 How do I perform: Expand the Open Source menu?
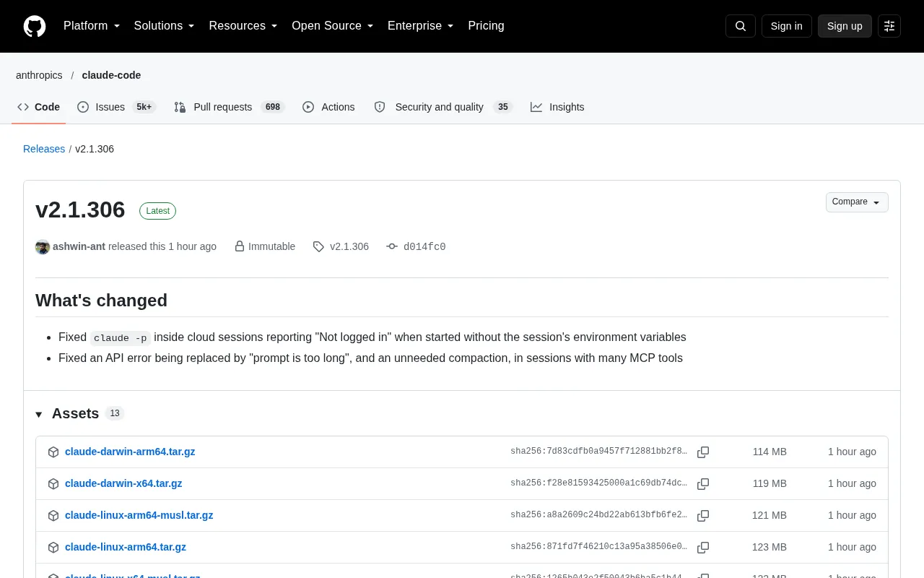pyautogui.click(x=333, y=26)
